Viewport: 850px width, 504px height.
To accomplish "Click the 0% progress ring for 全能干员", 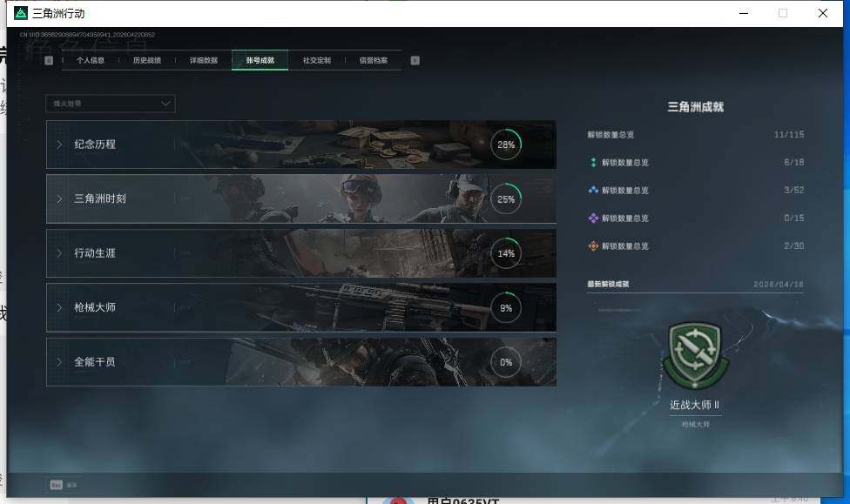I will (506, 362).
